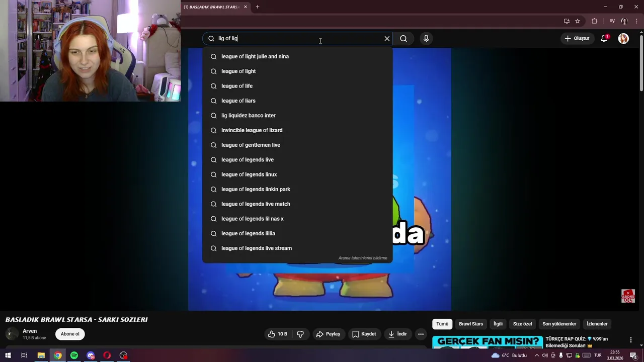
Task: Open Spotify from taskbar
Action: click(74, 355)
